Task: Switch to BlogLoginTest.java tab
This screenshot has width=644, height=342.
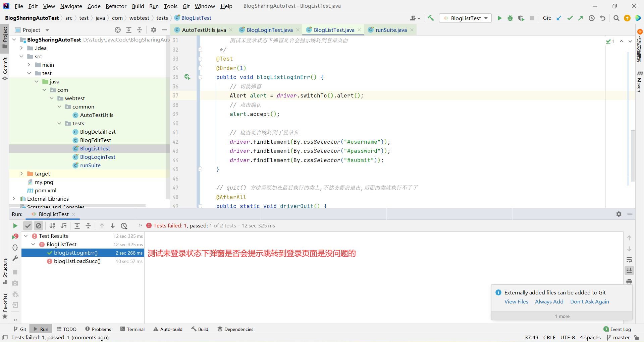Action: click(269, 30)
